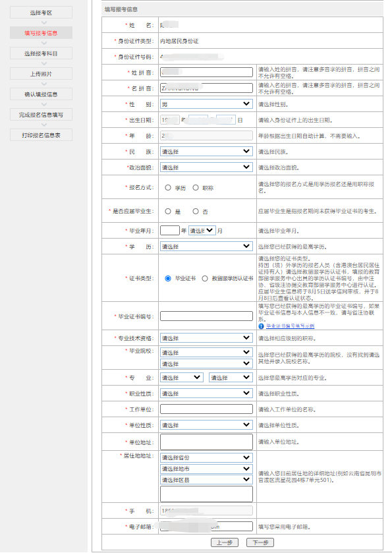Open the 专业技术资格 dropdown
The width and height of the screenshot is (392, 553).
click(206, 338)
